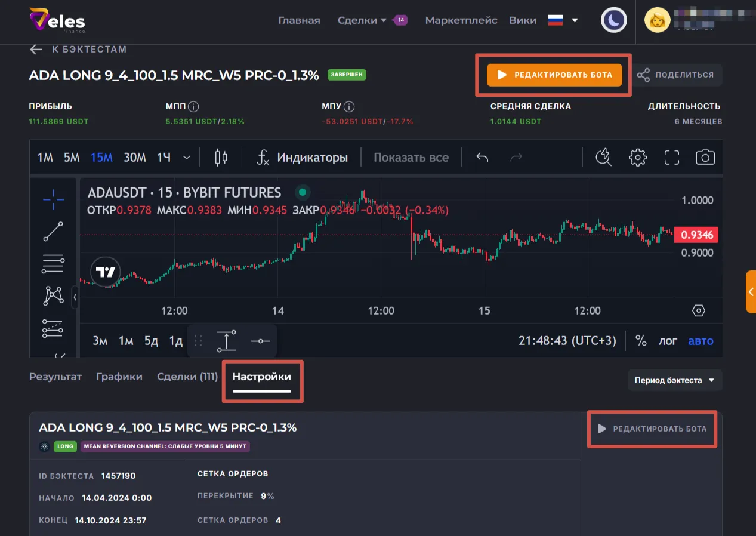Open language selector next to flag
The image size is (756, 536).
(x=575, y=20)
